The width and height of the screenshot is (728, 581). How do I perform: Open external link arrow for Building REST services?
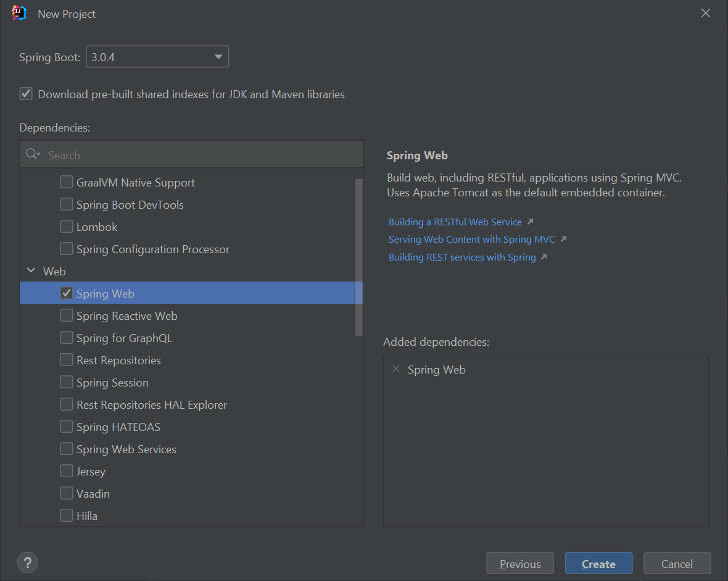coord(544,257)
